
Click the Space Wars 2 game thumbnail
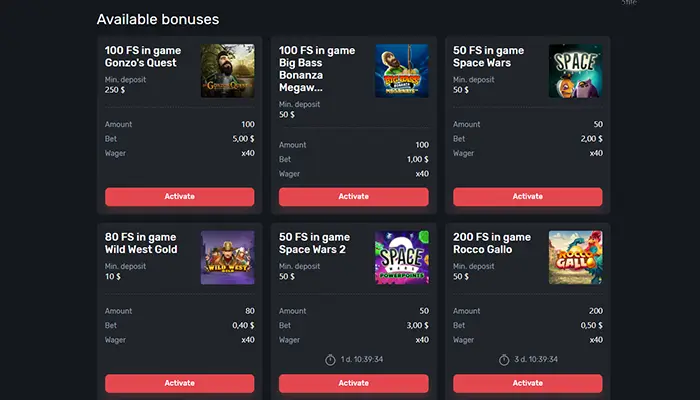[402, 258]
